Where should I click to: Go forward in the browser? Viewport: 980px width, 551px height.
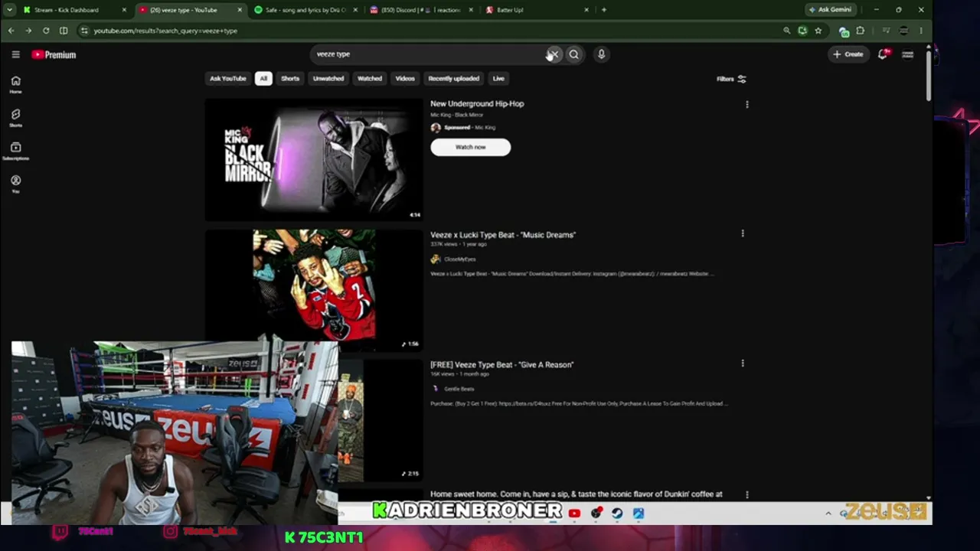click(28, 31)
